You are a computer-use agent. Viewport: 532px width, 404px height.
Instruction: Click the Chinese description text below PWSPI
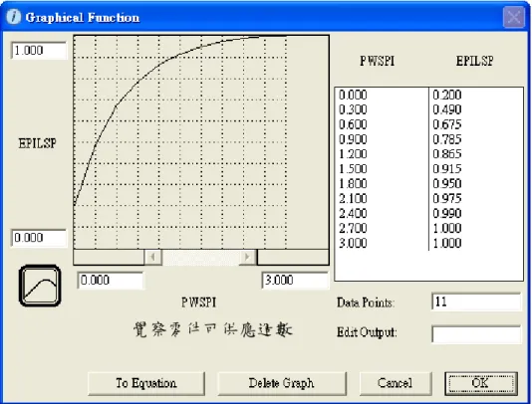213,329
